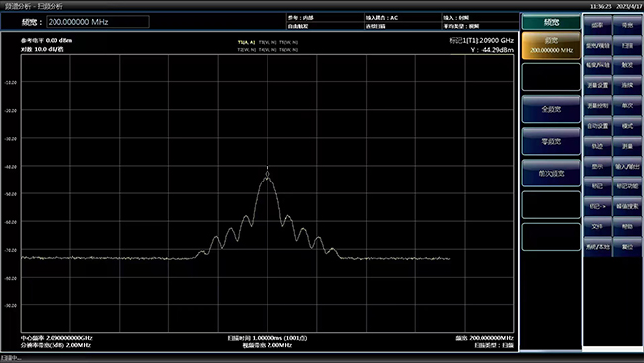Open the 触发 (trigger) menu
The image size is (644, 363).
coord(627,65)
